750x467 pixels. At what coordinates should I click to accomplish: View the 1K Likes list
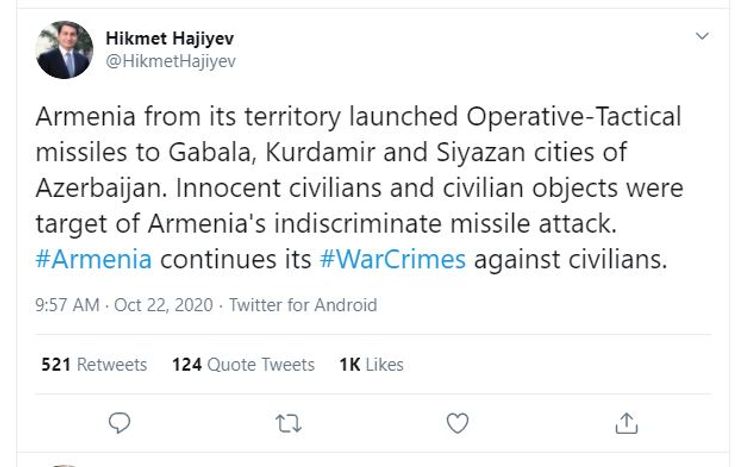[371, 365]
